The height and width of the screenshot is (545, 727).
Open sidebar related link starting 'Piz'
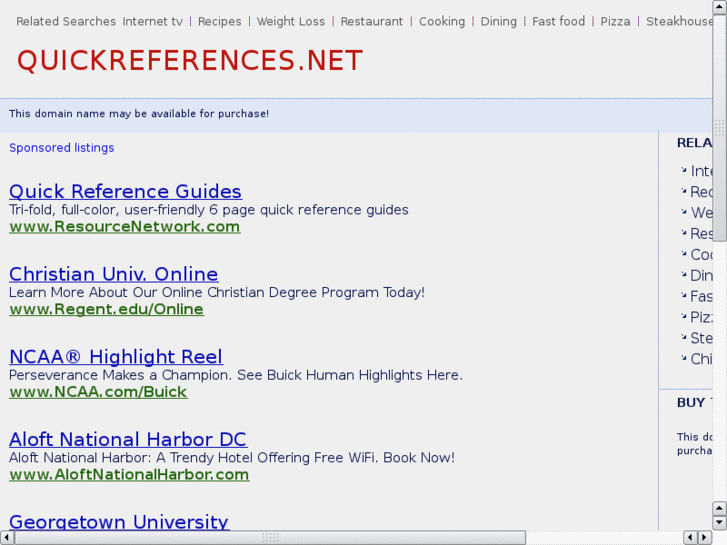tap(701, 317)
